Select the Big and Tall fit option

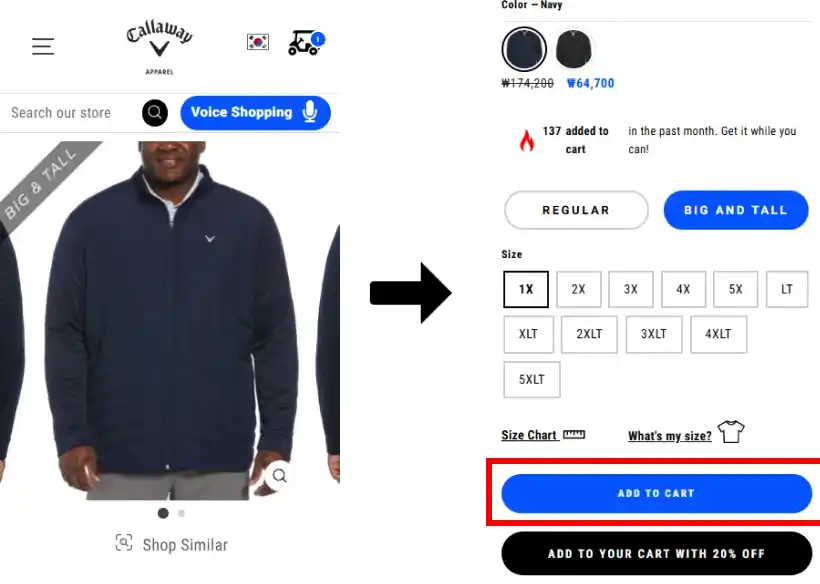[736, 210]
